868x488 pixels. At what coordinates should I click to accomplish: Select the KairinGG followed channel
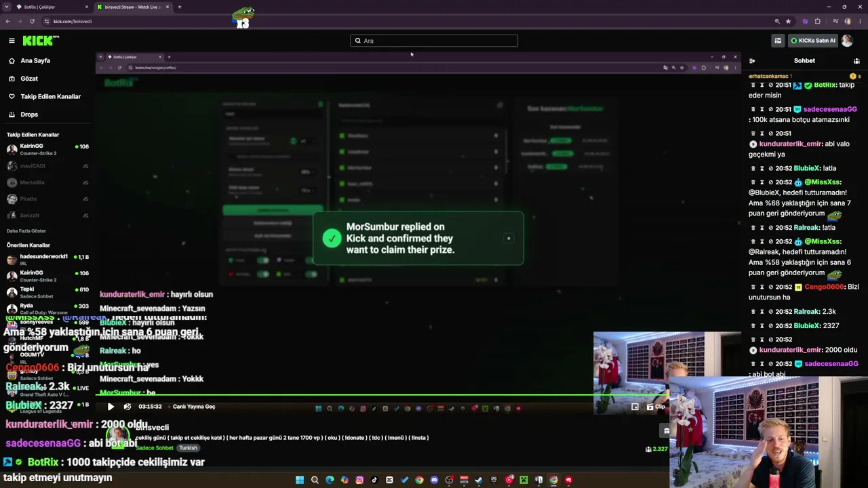(x=47, y=149)
